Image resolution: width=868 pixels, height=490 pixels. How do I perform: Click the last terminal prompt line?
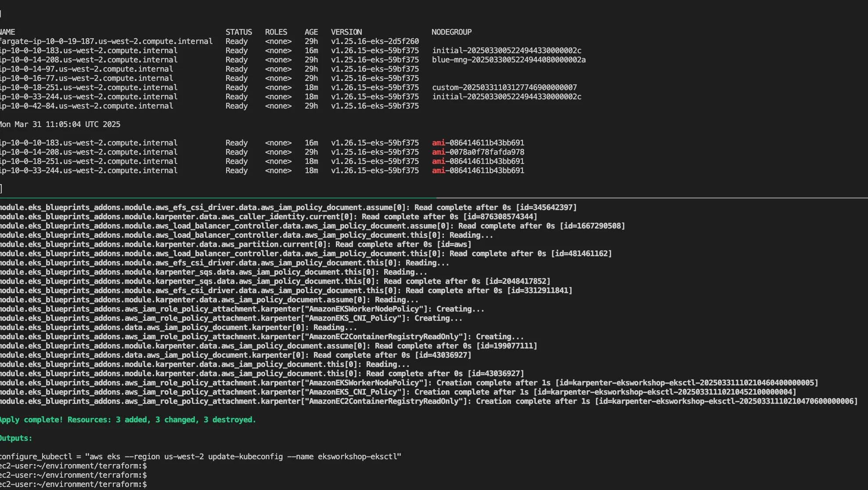pos(73,484)
